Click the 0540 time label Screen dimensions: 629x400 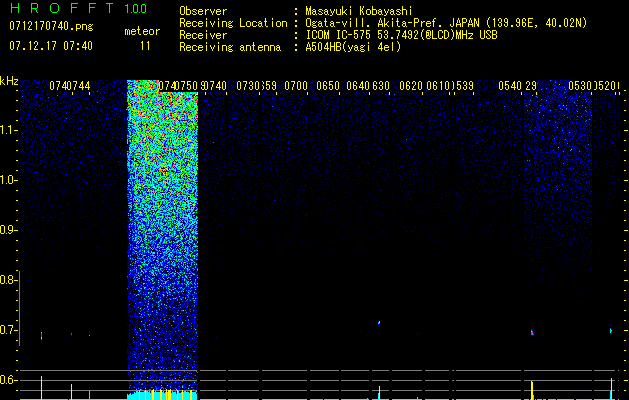click(x=510, y=86)
